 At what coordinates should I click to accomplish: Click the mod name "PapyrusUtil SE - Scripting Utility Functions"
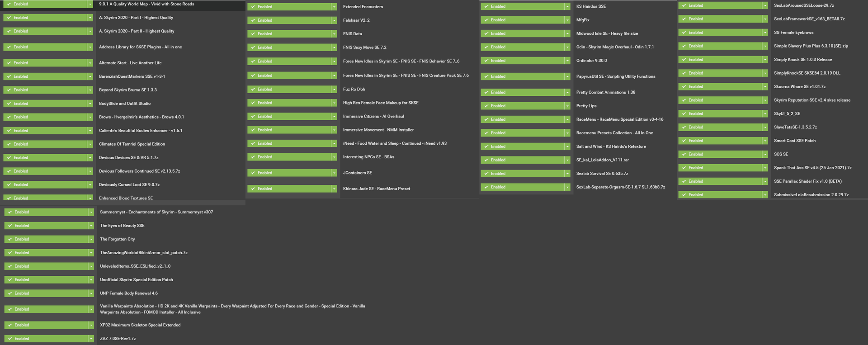click(x=616, y=76)
